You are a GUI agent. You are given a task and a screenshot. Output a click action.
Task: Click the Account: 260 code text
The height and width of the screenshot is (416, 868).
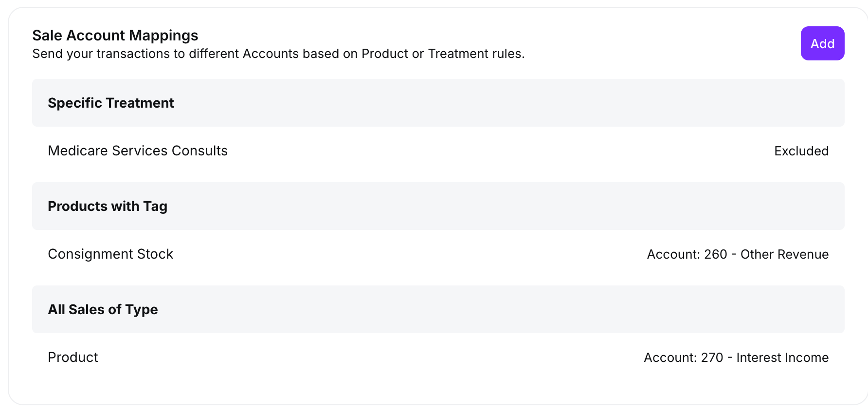tap(687, 254)
